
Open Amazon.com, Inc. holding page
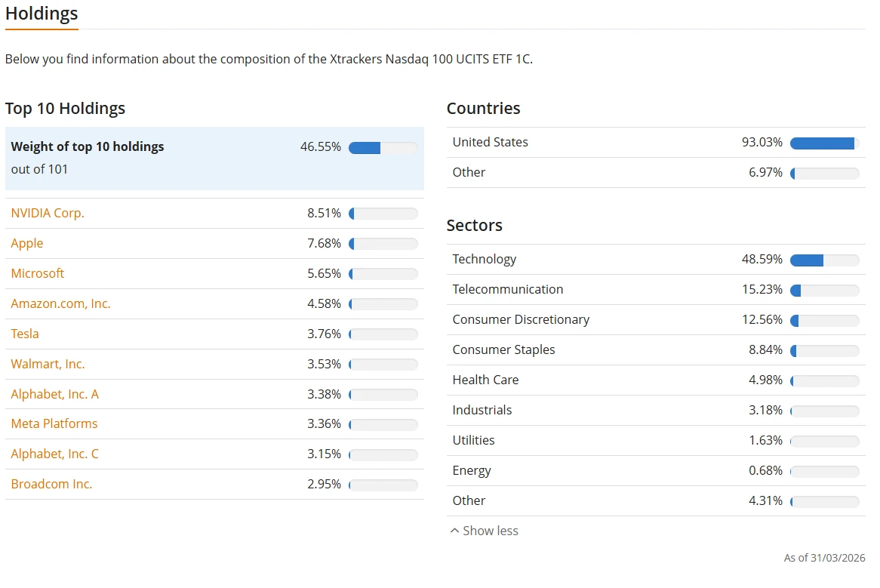[60, 303]
